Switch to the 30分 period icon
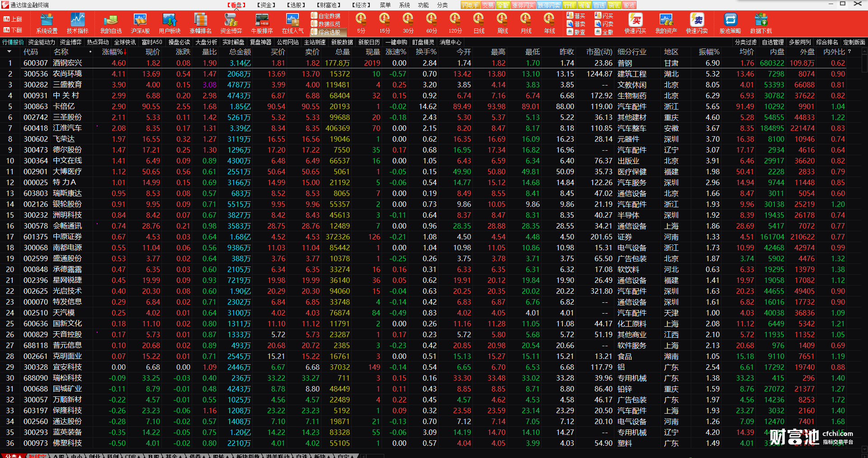The width and height of the screenshot is (868, 458). coord(408,24)
